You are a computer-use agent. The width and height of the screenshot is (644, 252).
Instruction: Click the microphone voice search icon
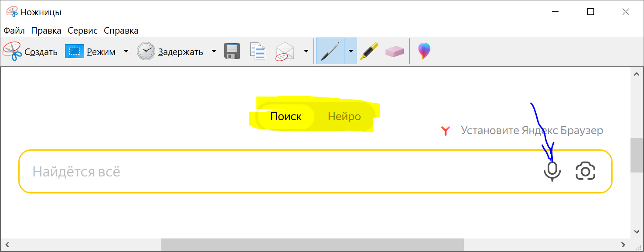552,171
